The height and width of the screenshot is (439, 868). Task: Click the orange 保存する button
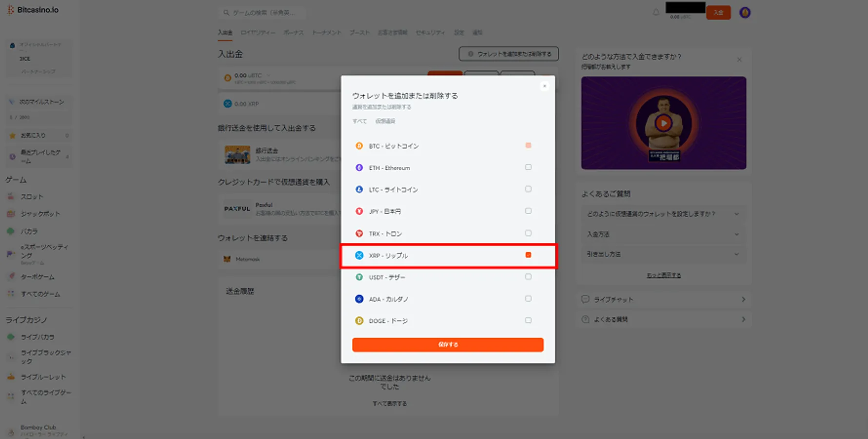(448, 345)
